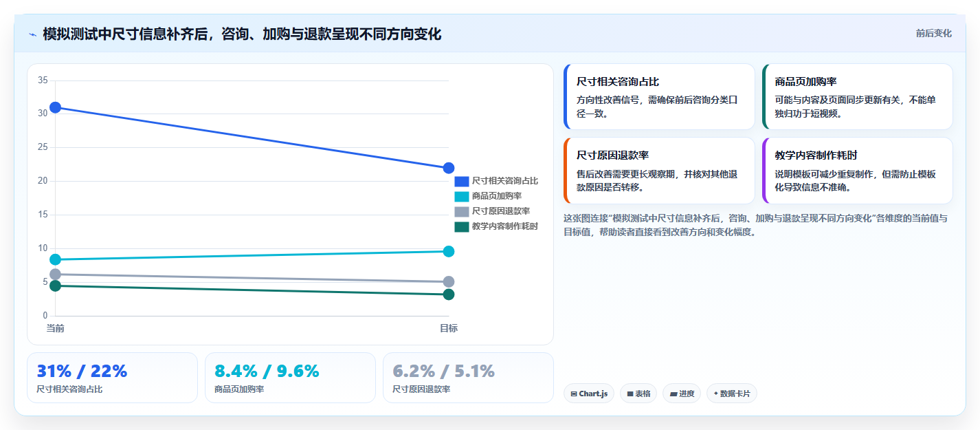The height and width of the screenshot is (430, 980).
Task: Toggle 尺寸原因退款率 legend gray swatch
Action: point(461,211)
